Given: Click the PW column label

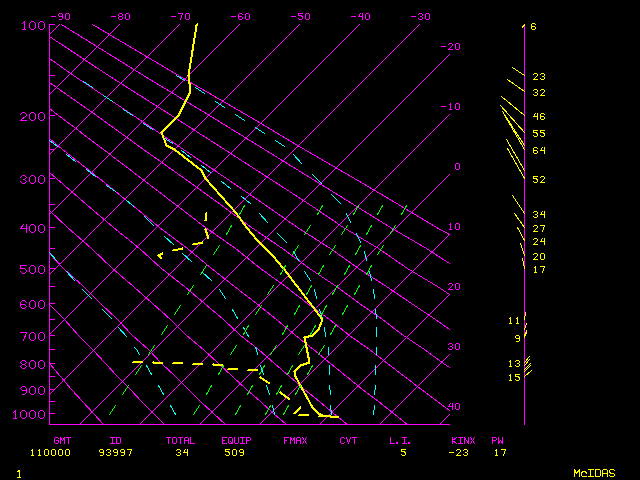Looking at the screenshot, I should click(x=497, y=440).
